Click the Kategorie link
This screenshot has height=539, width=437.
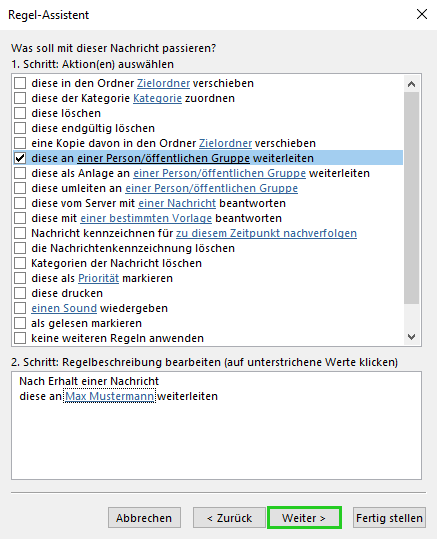tap(157, 98)
